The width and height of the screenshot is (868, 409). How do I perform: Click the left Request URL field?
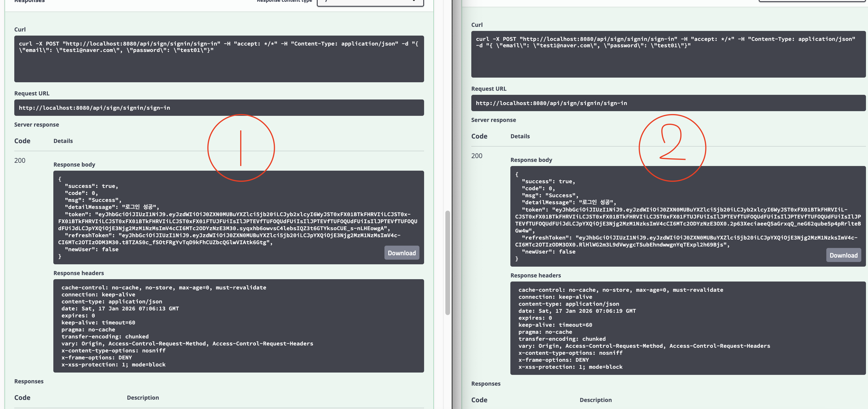click(219, 108)
